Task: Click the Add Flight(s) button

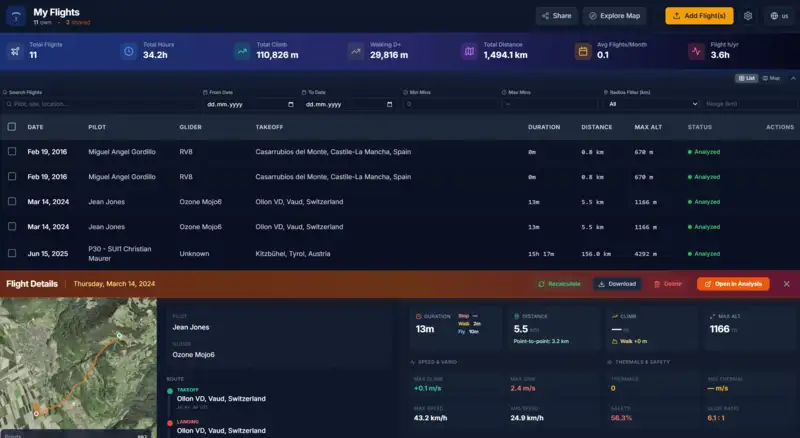Action: click(x=699, y=16)
